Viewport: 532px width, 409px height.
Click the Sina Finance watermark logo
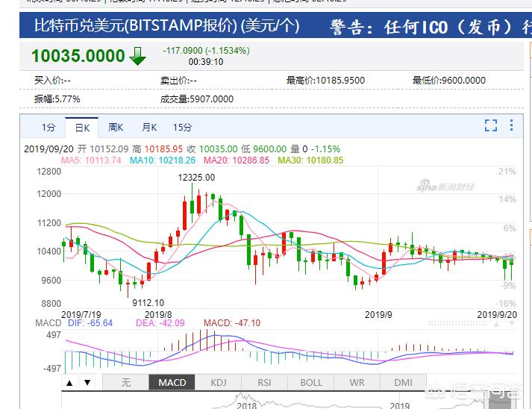445,186
